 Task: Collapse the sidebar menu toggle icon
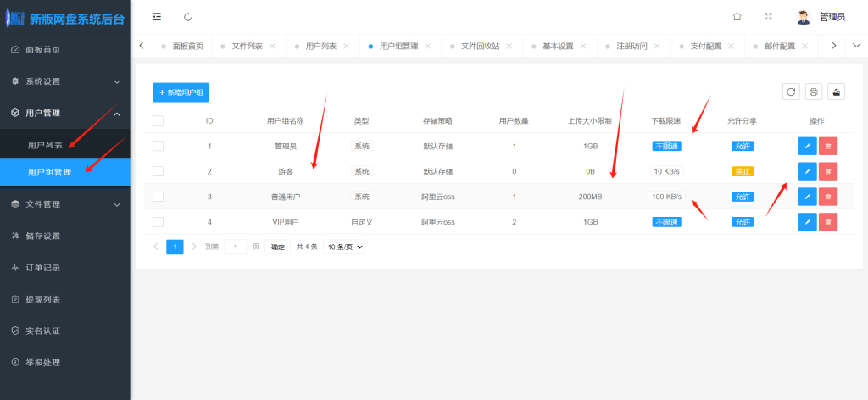tap(157, 17)
